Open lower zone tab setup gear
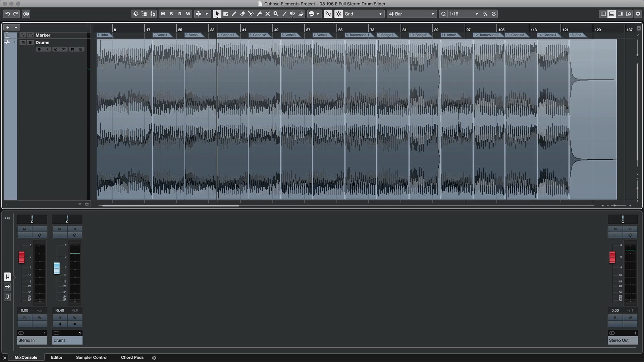This screenshot has height=362, width=644. pyautogui.click(x=154, y=358)
